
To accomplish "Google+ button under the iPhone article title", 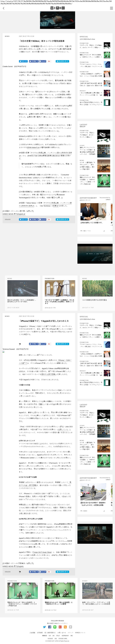I will pos(49,344).
